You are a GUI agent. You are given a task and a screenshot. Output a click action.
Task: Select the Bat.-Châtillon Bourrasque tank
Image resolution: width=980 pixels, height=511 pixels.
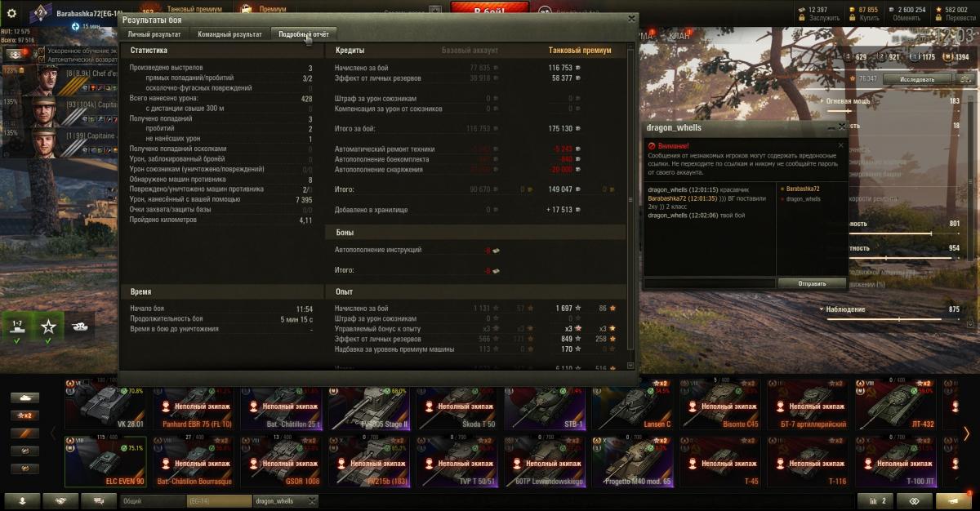click(193, 462)
